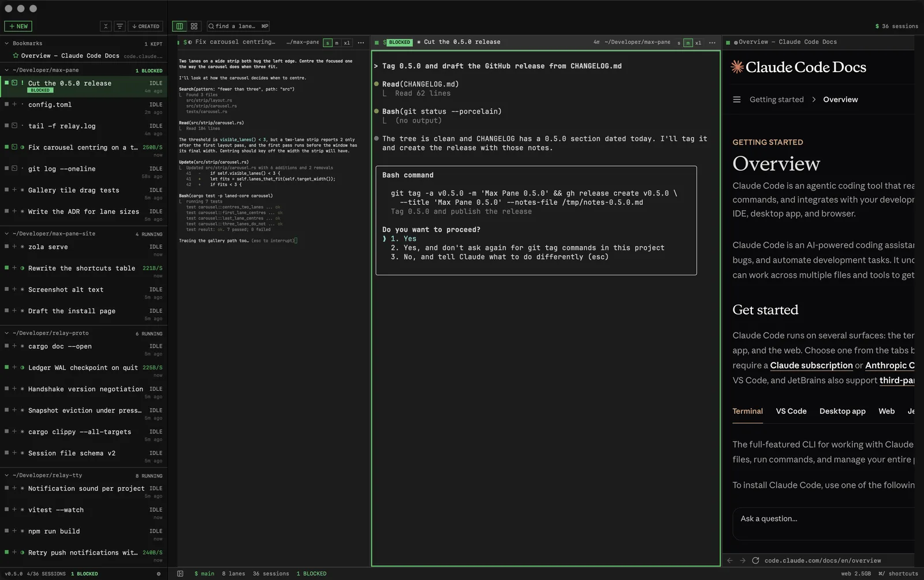
Task: Set the Cut the 0.5.0 release lane width to xl
Action: (698, 43)
